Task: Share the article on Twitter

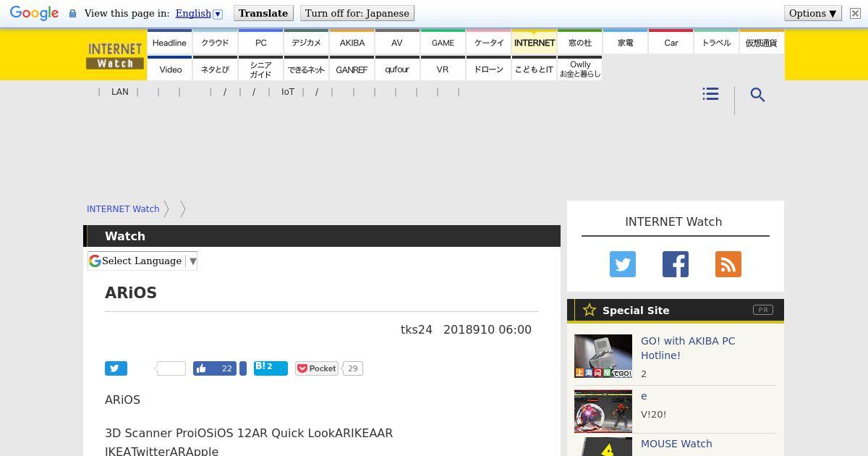Action: tap(116, 368)
